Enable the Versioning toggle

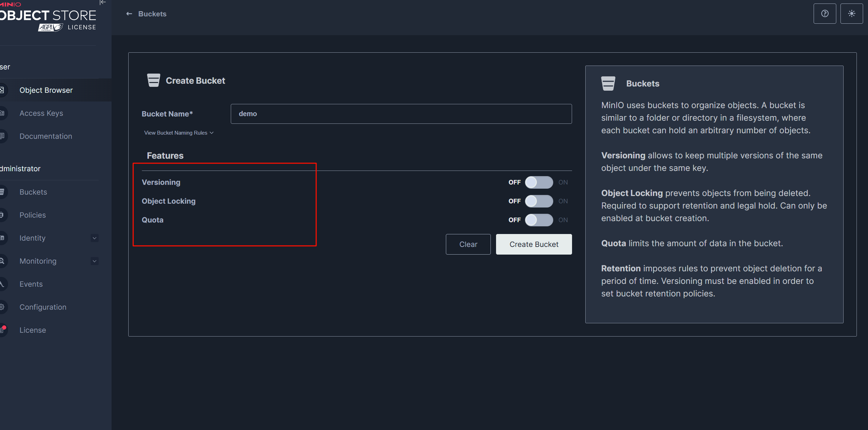point(539,182)
